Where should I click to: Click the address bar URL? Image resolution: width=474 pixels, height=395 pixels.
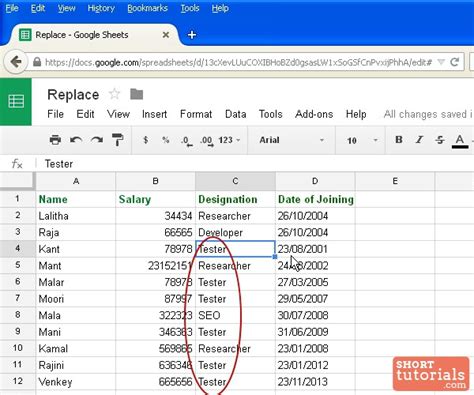[x=239, y=62]
